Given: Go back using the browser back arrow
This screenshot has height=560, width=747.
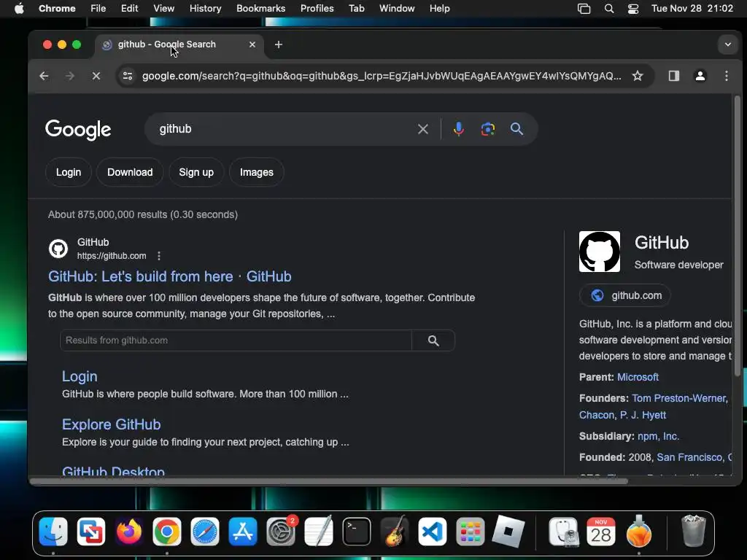Looking at the screenshot, I should [x=44, y=76].
